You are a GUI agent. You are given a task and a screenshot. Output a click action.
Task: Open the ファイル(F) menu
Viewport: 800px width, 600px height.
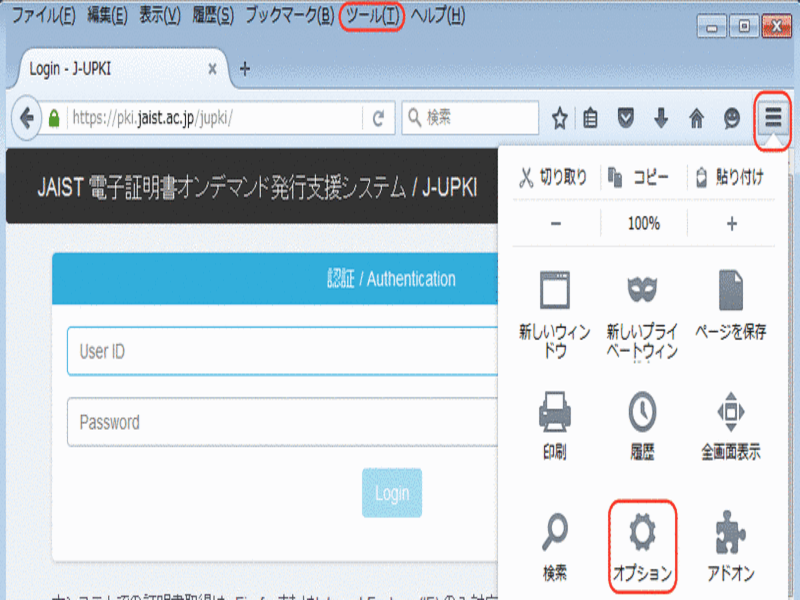(x=44, y=16)
